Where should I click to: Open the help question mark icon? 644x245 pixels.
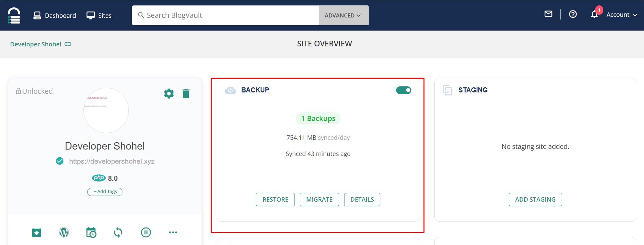click(x=573, y=14)
